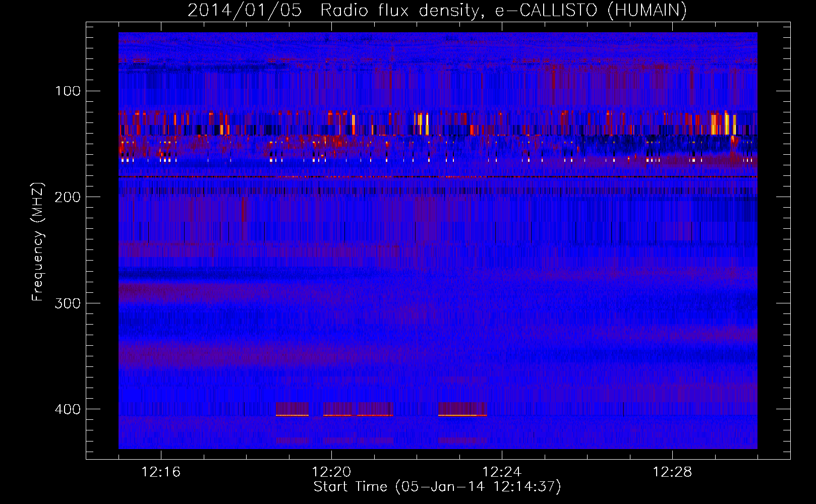
Task: Click the '12:24' time tick label
Action: [x=502, y=472]
